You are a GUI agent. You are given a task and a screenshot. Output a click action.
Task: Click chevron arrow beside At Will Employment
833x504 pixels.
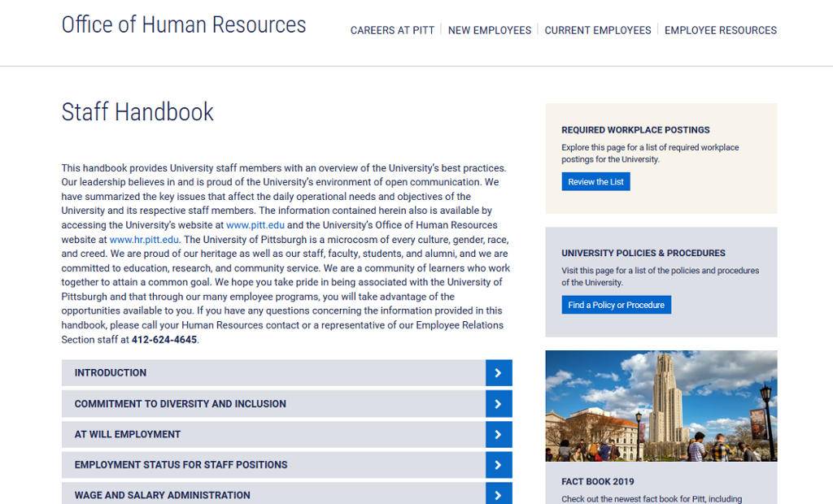498,434
